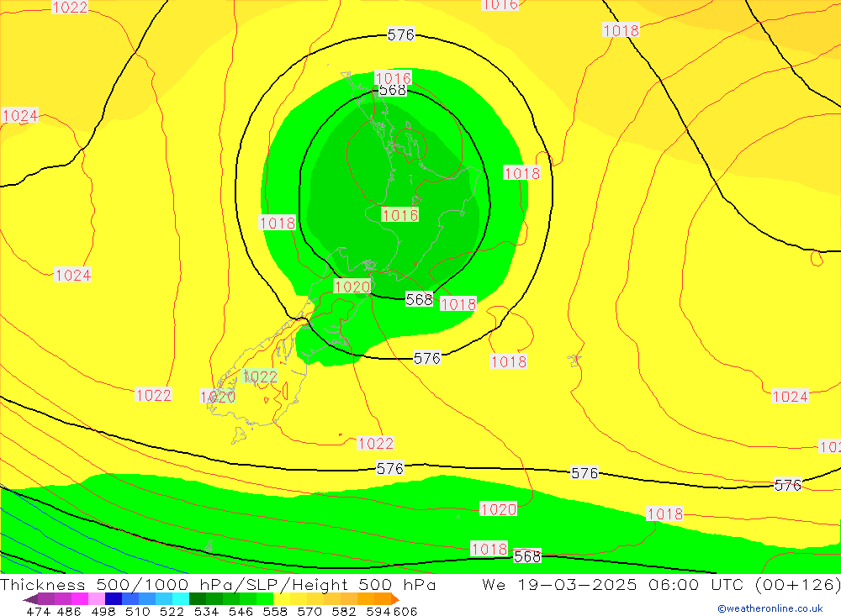Click the legend value 582
This screenshot has width=841, height=616.
click(344, 611)
